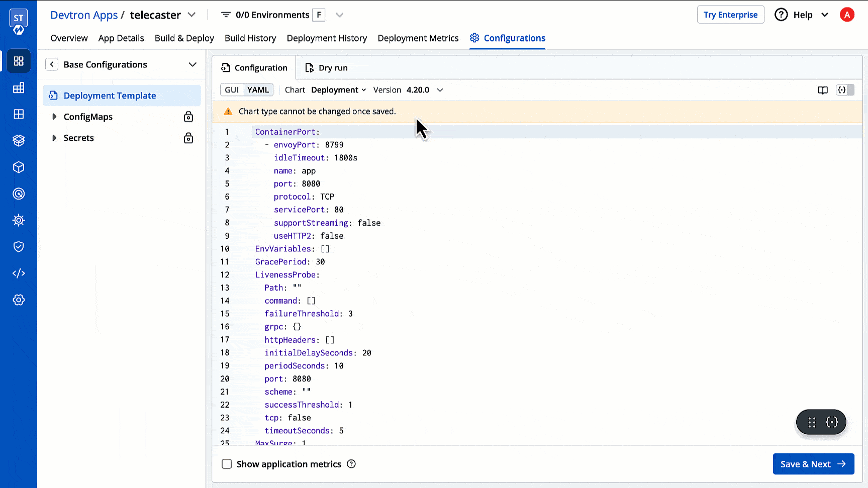868x488 pixels.
Task: Open the applications grid icon in sidebar
Action: [x=19, y=61]
